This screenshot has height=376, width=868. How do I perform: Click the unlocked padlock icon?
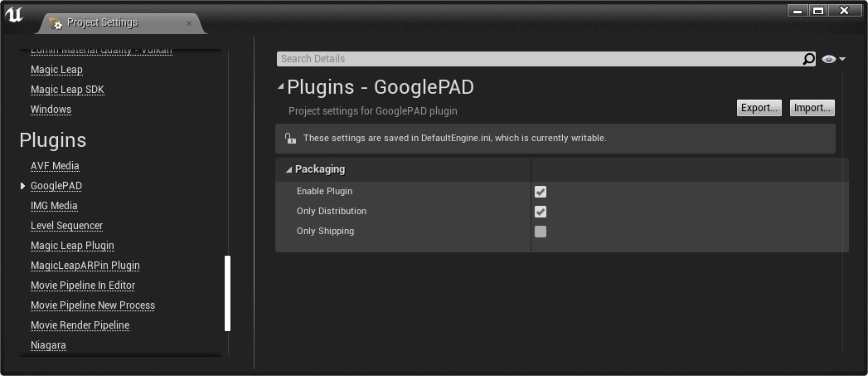290,138
